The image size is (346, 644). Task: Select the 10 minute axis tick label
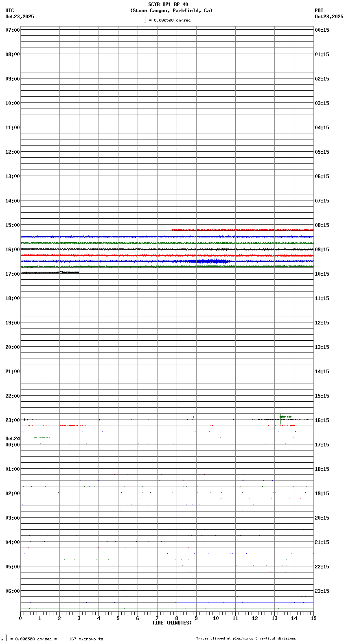(x=216, y=618)
